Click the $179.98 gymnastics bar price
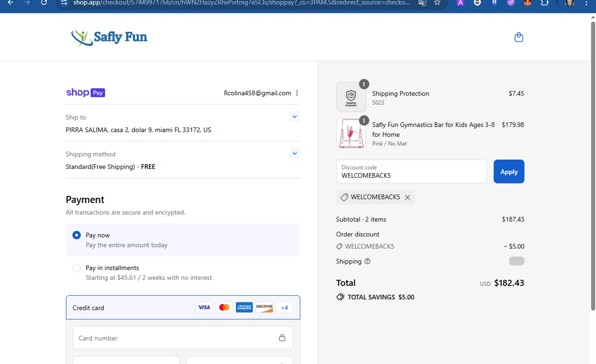Screen dimensions: 596x364 [x=513, y=125]
